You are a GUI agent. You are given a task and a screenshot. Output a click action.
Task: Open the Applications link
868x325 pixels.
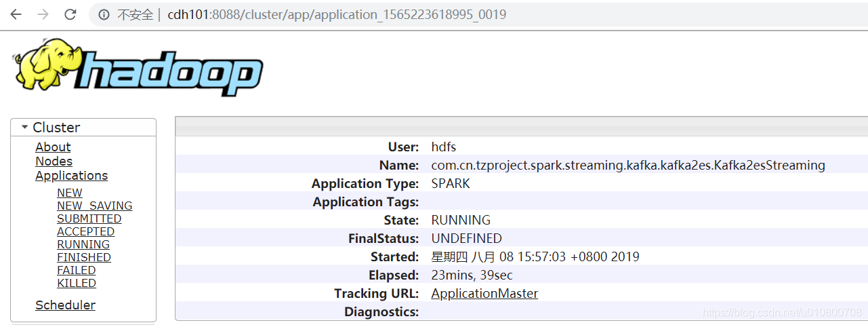(71, 176)
